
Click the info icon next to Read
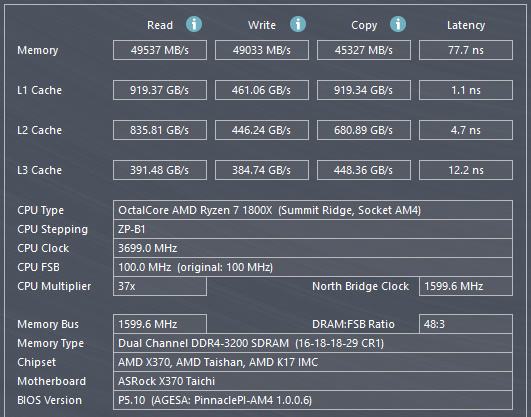(x=194, y=24)
